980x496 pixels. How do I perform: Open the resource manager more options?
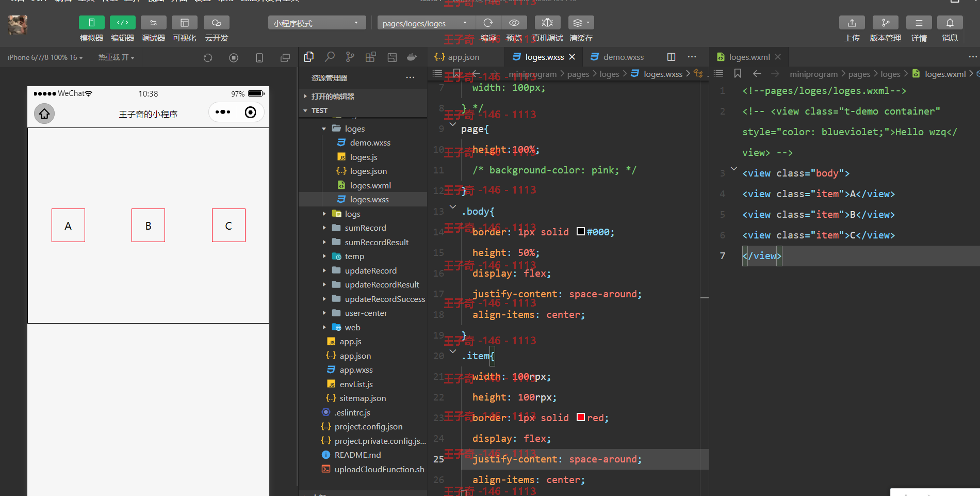pos(410,77)
